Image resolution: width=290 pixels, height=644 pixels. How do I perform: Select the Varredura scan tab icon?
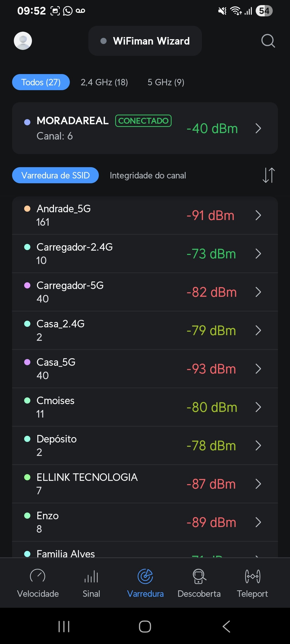(145, 577)
